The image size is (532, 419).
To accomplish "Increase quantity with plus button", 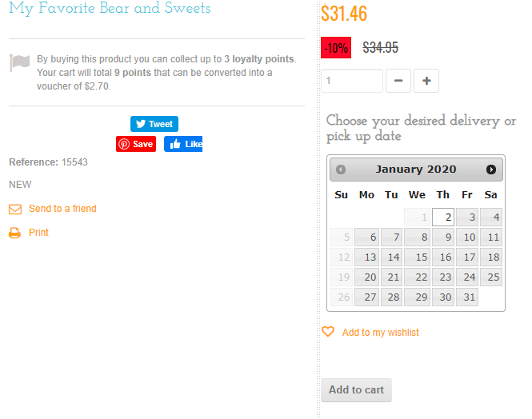I will pyautogui.click(x=426, y=81).
